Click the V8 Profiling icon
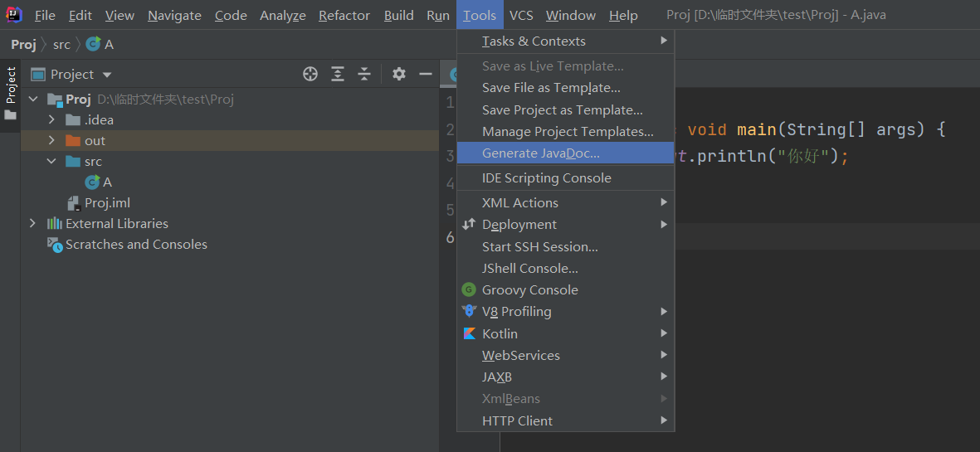Image resolution: width=980 pixels, height=452 pixels. pyautogui.click(x=469, y=311)
